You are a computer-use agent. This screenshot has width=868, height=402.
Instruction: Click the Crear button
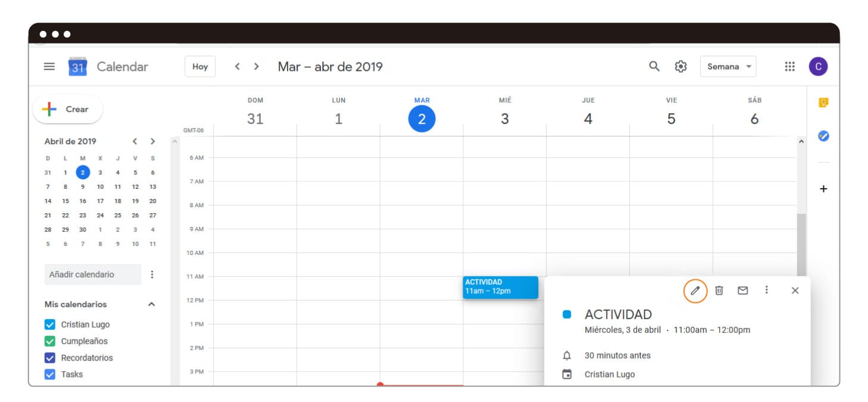(67, 110)
